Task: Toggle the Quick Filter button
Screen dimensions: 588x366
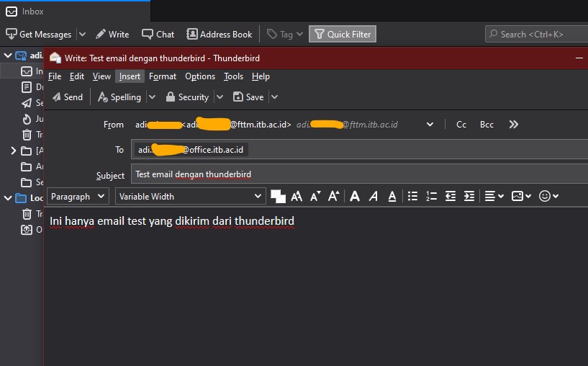Action: (343, 34)
